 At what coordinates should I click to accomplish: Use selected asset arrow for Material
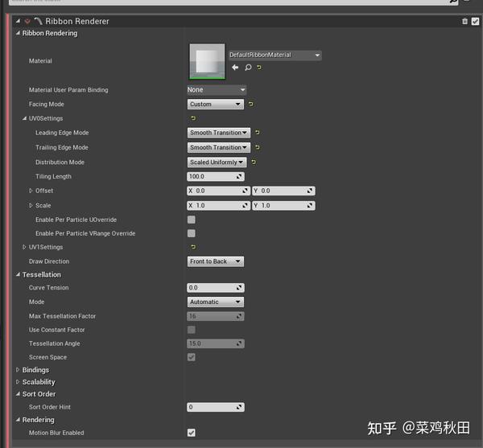point(235,67)
